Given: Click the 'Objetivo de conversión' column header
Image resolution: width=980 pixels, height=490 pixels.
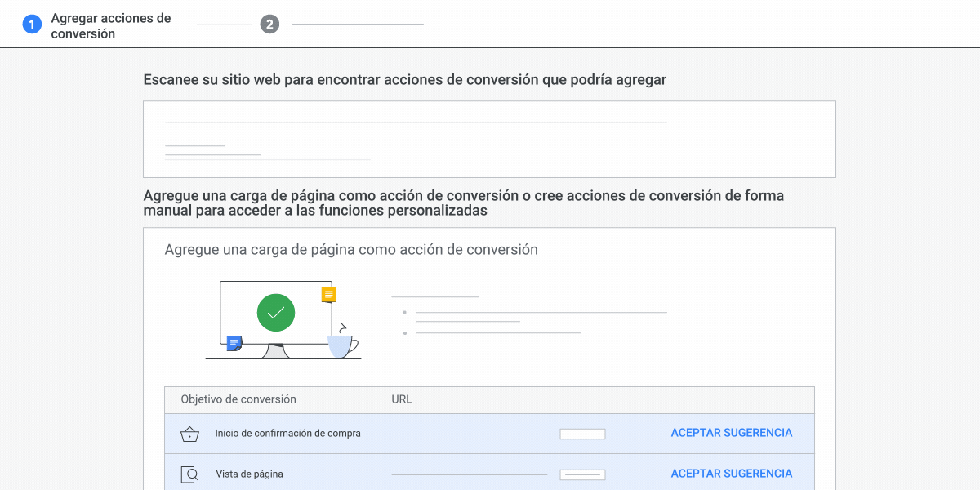Looking at the screenshot, I should tap(237, 399).
